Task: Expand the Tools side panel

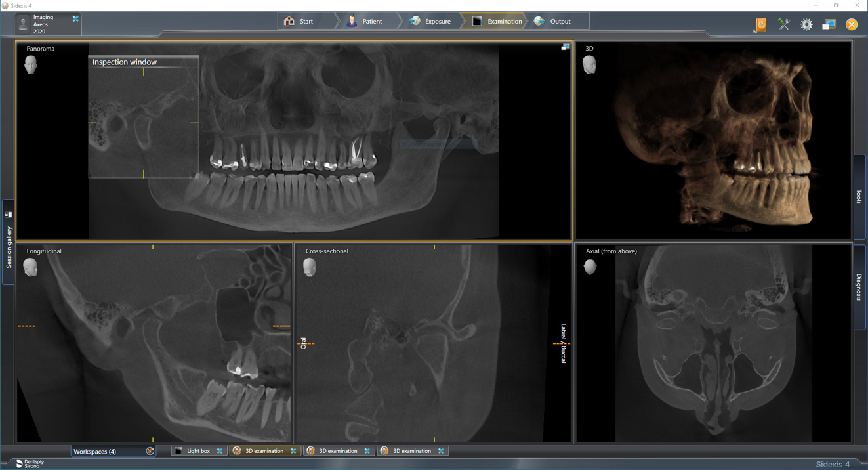Action: (859, 196)
